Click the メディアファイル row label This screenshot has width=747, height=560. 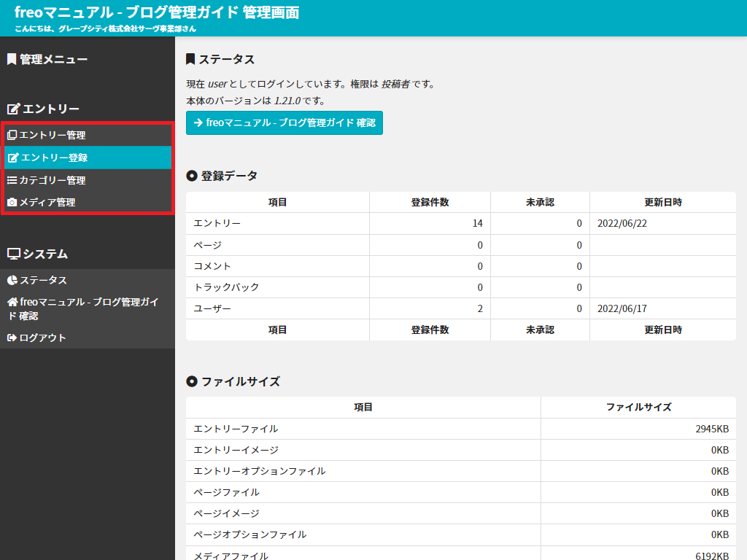coord(231,556)
